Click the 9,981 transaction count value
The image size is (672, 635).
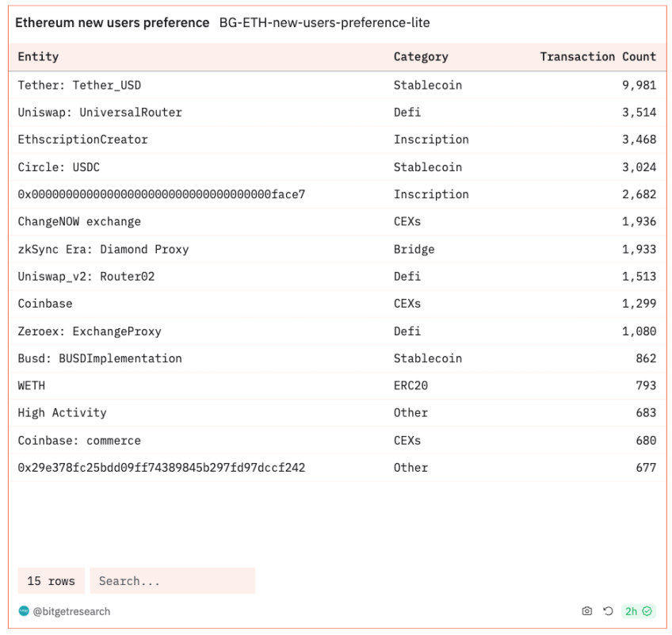click(x=639, y=85)
